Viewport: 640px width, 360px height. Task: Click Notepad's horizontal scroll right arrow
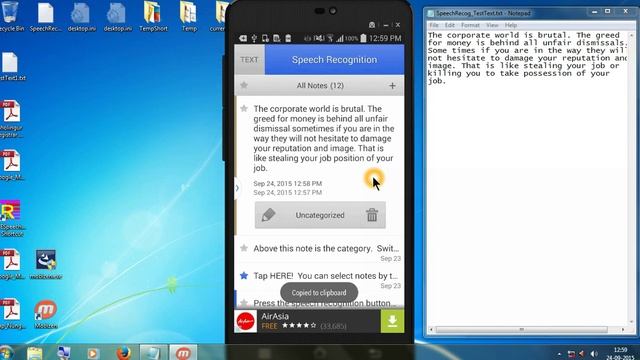tap(623, 329)
